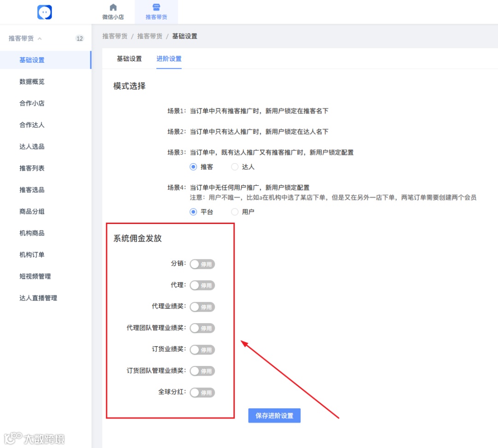Click the 系统佣金发放 section heading
The width and height of the screenshot is (498, 448).
pyautogui.click(x=137, y=238)
